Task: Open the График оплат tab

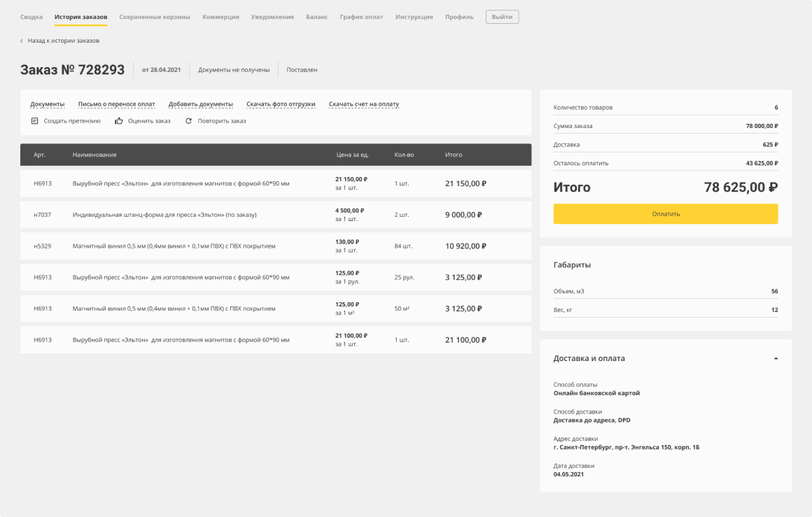Action: pos(361,17)
